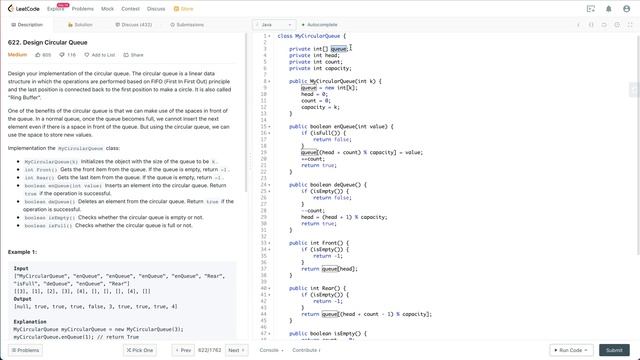
Task: Click the Example 1: heading
Action: pyautogui.click(x=22, y=252)
